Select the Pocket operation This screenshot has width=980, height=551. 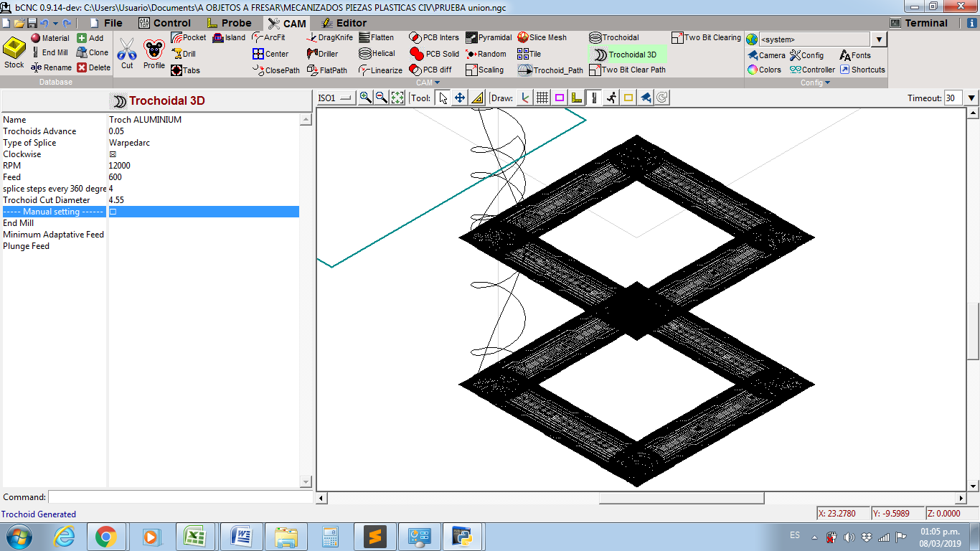pyautogui.click(x=188, y=37)
